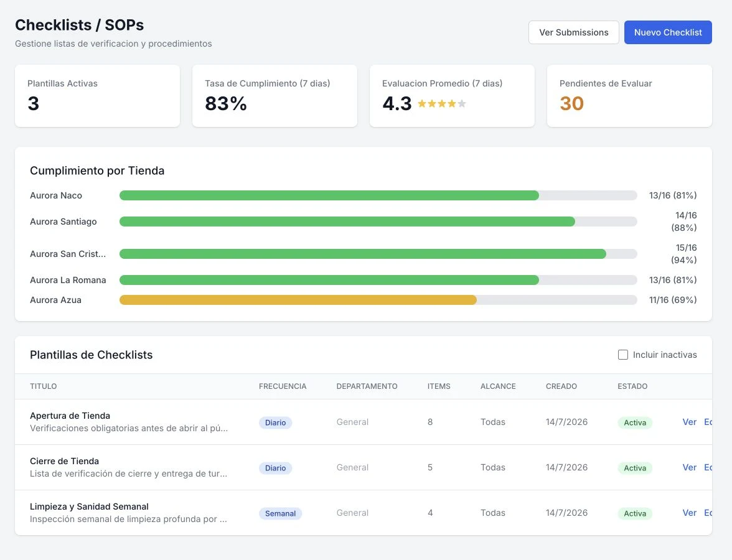Click the Cumplimiento por Tienda heading
Image resolution: width=732 pixels, height=560 pixels.
click(x=97, y=170)
